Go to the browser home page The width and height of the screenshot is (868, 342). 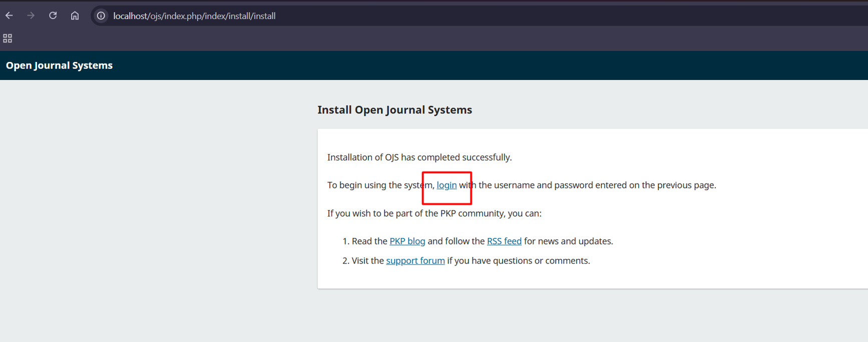[75, 15]
